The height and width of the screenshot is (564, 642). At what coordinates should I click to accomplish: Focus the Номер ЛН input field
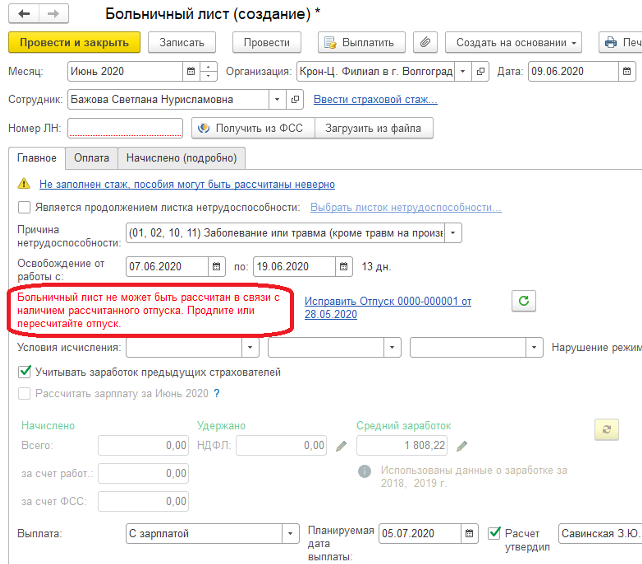[125, 128]
